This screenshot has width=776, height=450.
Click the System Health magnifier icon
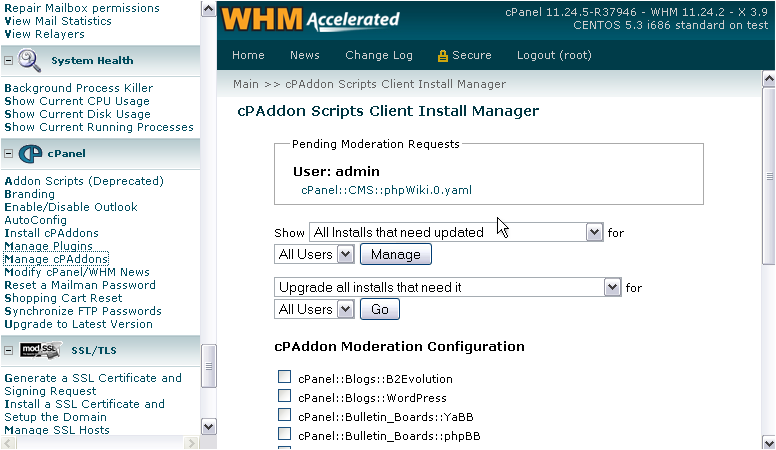point(29,60)
